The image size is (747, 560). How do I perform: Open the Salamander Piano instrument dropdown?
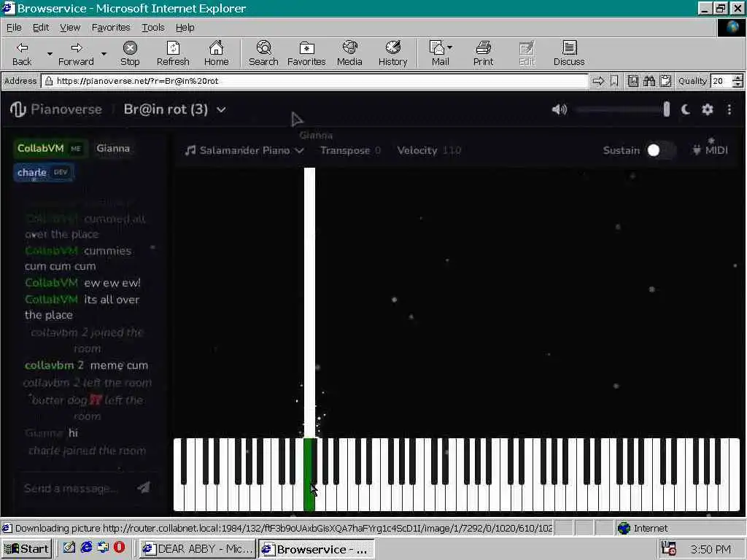(x=244, y=150)
